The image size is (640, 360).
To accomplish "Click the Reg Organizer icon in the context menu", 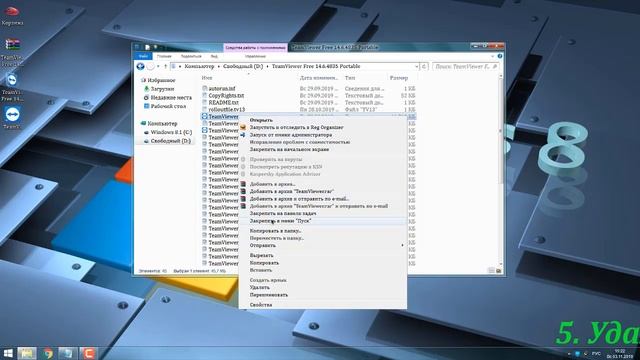I will (x=243, y=127).
